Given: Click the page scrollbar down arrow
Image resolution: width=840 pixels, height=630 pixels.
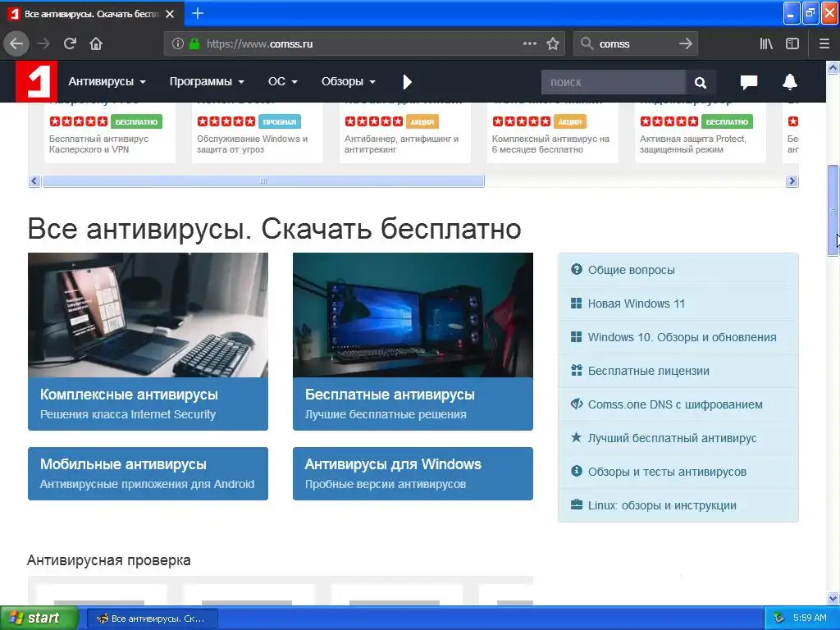Looking at the screenshot, I should pyautogui.click(x=833, y=598).
